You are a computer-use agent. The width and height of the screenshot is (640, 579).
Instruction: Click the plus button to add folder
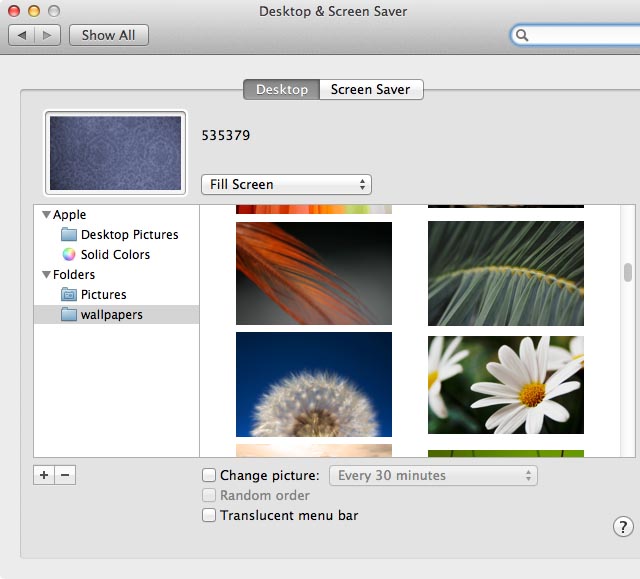[x=43, y=475]
